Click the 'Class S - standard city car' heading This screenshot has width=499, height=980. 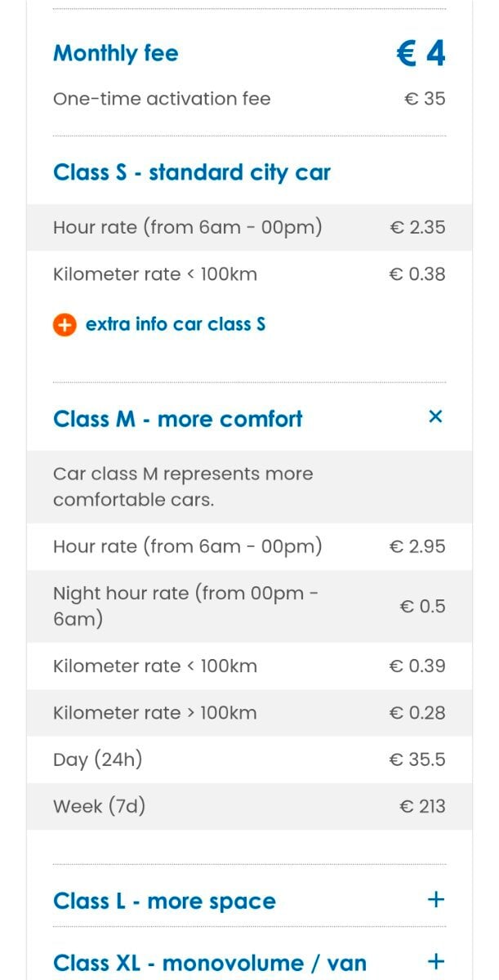pyautogui.click(x=191, y=172)
